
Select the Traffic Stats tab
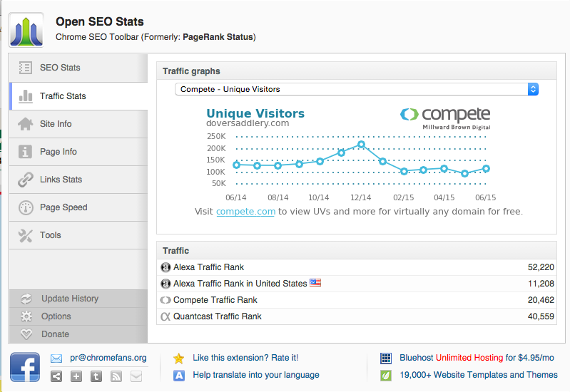(78, 96)
